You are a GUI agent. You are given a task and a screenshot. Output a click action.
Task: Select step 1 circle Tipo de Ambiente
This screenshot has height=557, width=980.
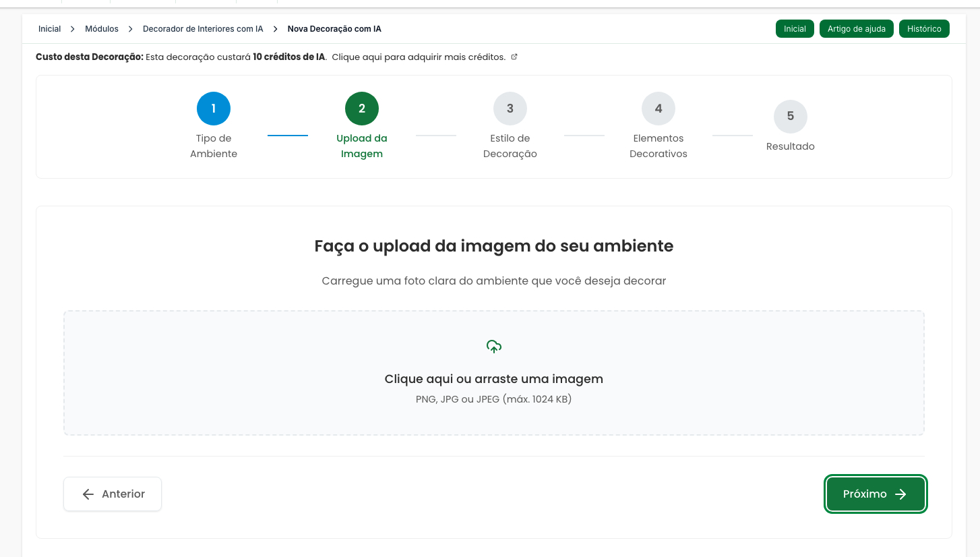[214, 109]
